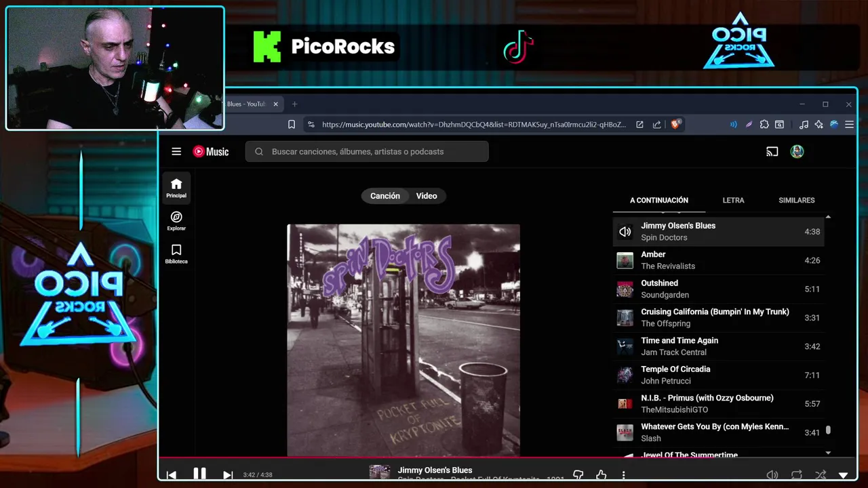Open the Brave Shields lion icon
Image resolution: width=868 pixels, height=488 pixels.
pyautogui.click(x=675, y=125)
